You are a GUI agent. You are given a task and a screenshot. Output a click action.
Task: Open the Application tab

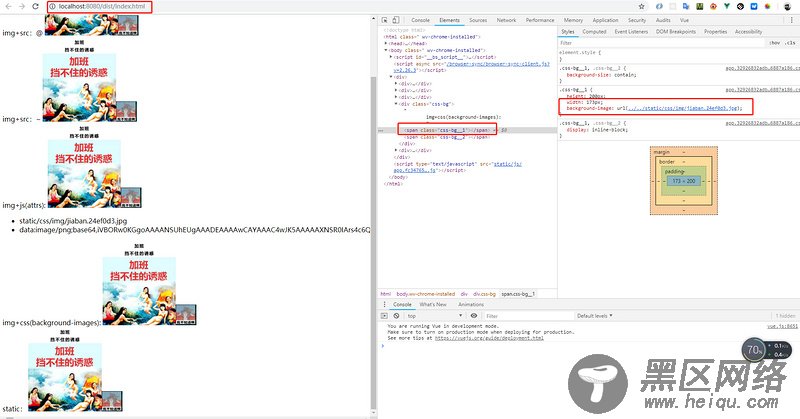[605, 20]
